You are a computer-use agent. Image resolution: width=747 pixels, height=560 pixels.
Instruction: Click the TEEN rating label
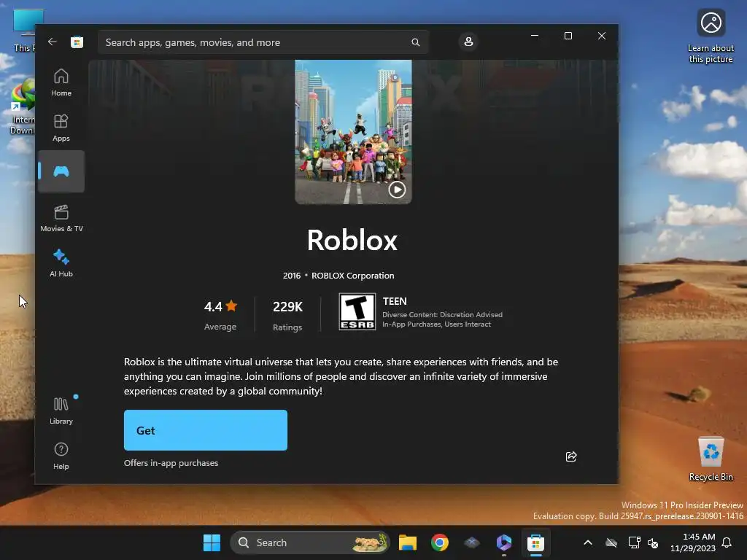(395, 301)
